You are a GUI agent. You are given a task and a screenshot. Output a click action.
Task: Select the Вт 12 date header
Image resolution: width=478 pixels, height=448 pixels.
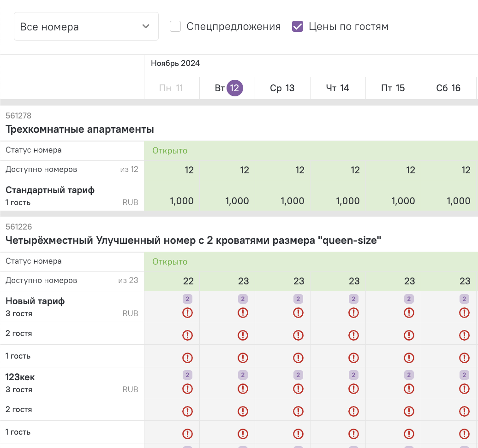(227, 88)
